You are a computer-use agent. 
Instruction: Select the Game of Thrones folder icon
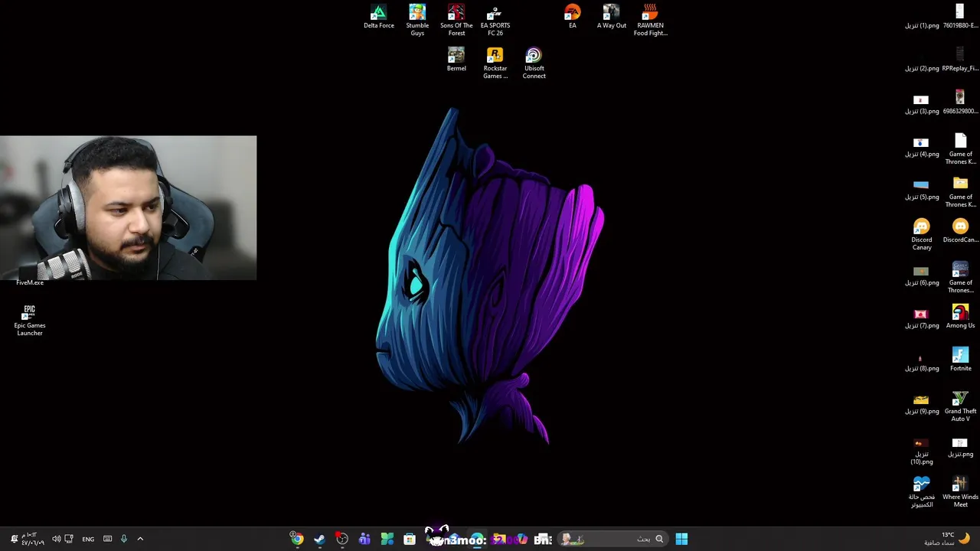click(x=960, y=191)
